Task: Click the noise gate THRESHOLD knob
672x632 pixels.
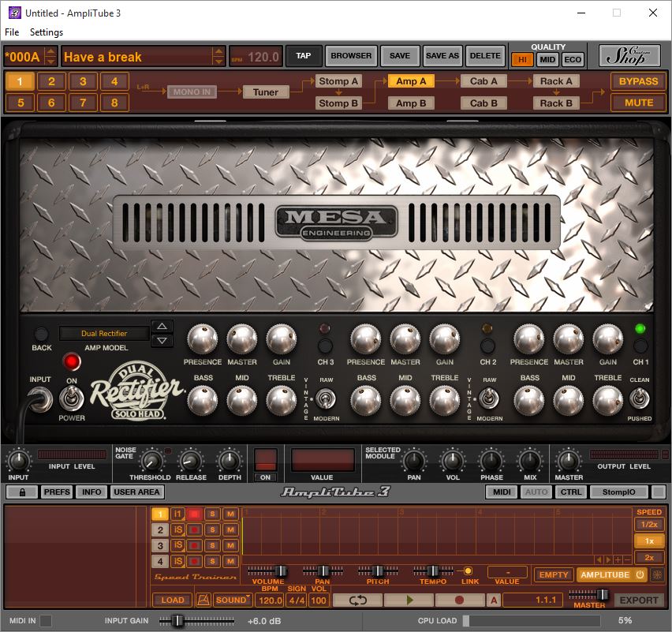Action: [151, 461]
